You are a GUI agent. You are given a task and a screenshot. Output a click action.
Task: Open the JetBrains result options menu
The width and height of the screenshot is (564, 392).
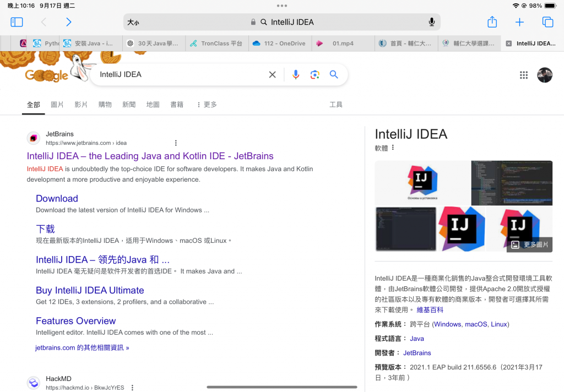click(x=176, y=143)
